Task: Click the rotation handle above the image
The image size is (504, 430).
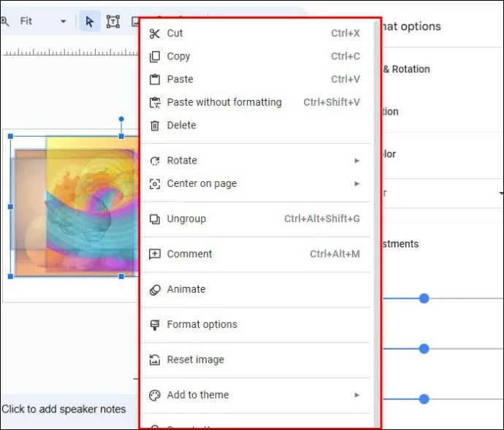Action: point(121,119)
